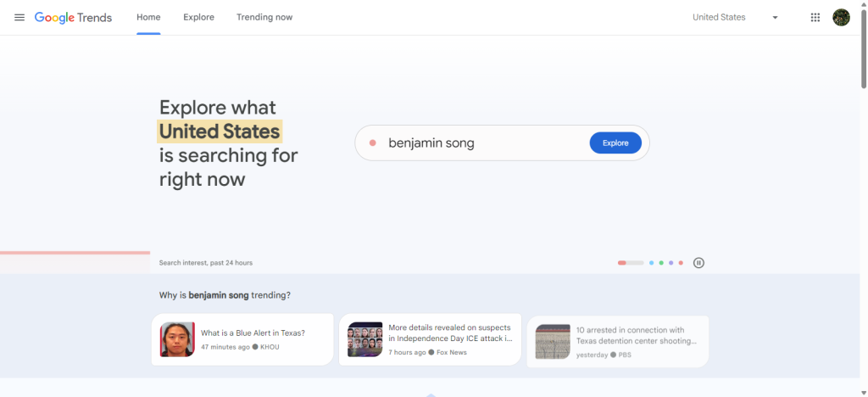Viewport: 868px width, 397px height.
Task: Click the Google Trends logo
Action: tap(73, 17)
